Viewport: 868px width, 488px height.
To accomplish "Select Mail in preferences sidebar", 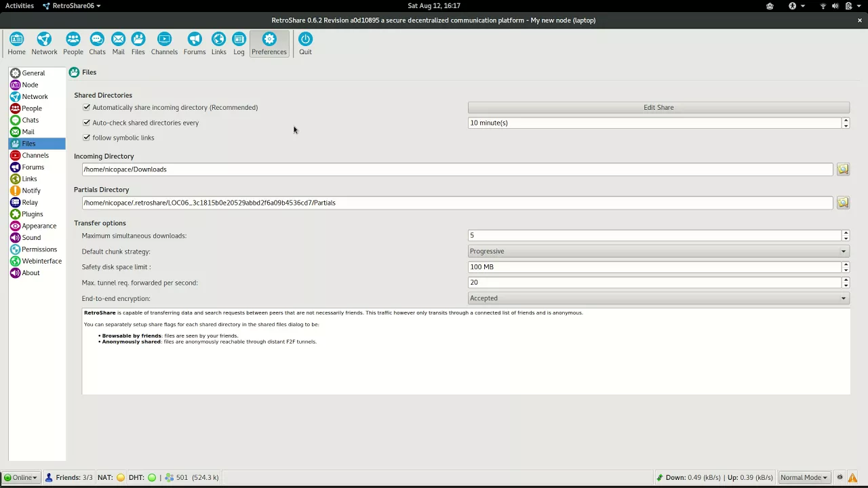I will 37,131.
